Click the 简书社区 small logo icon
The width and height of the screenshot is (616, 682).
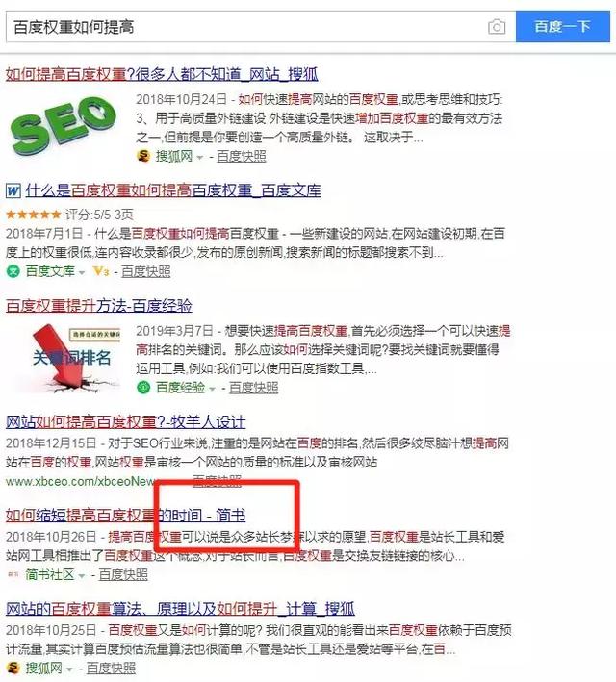[x=13, y=574]
